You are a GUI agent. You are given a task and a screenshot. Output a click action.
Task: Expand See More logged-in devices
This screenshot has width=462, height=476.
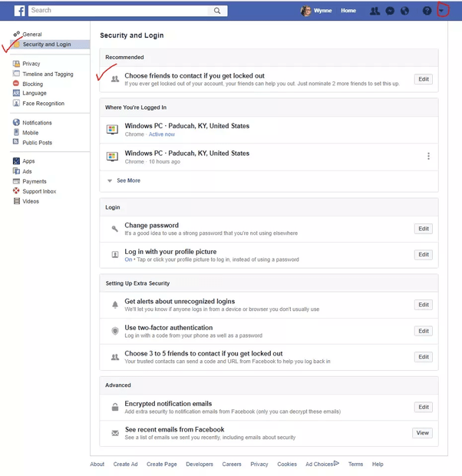point(128,180)
